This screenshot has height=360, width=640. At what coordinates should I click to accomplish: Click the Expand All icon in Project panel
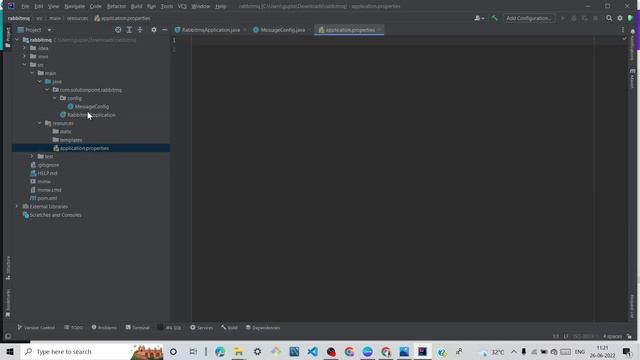click(x=129, y=30)
